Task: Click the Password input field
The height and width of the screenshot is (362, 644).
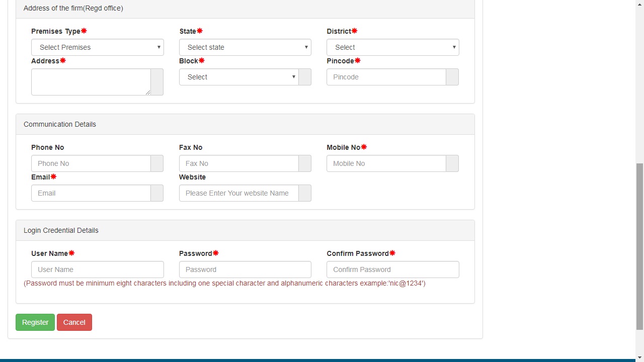Action: pyautogui.click(x=245, y=269)
